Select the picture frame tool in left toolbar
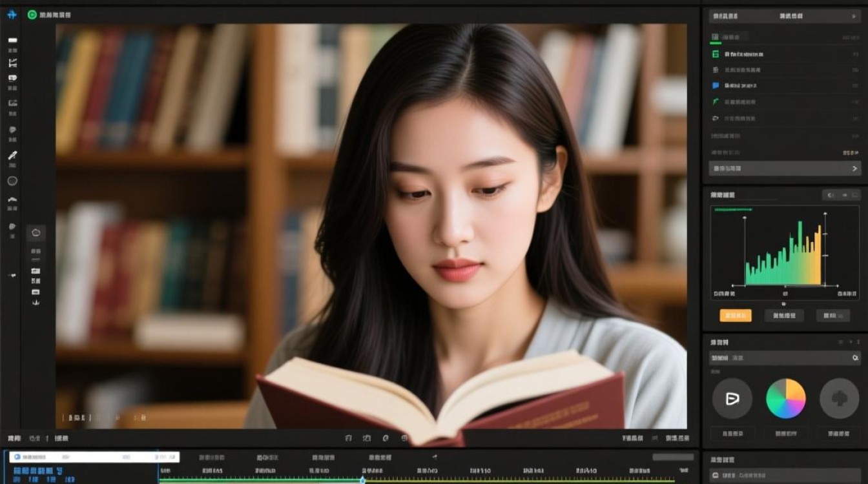 click(x=12, y=103)
